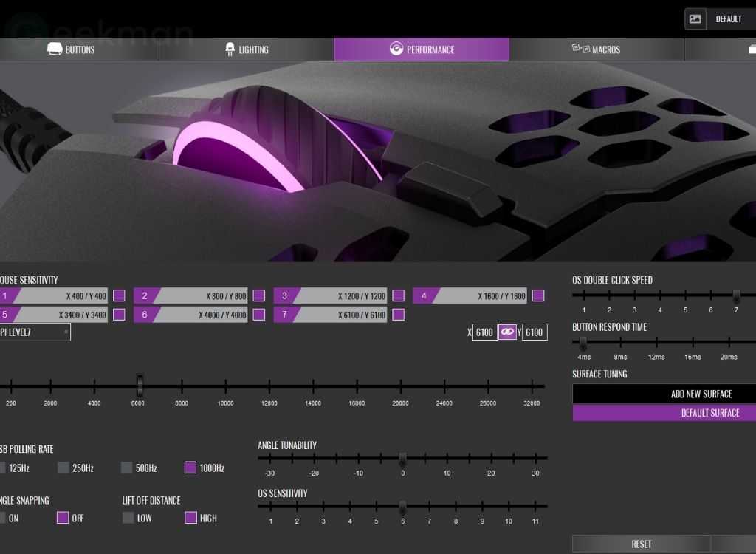Click the ADD NEW SURFACE button
This screenshot has height=554, width=756.
tap(664, 394)
